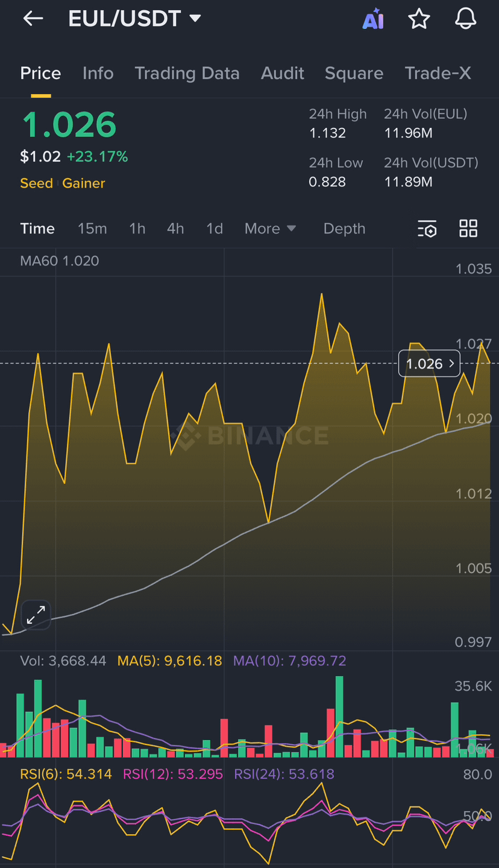This screenshot has height=868, width=499.
Task: Open the Depth chart view
Action: 344,229
